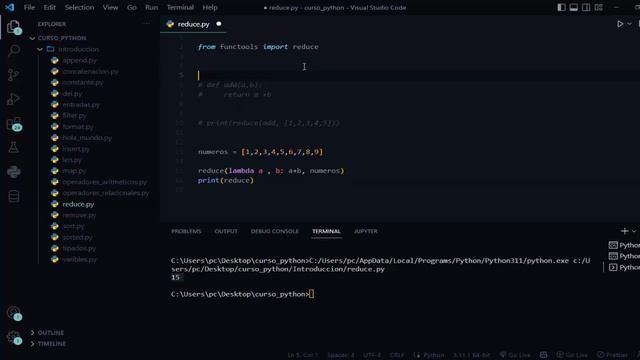Switch to the Debug Console tab
Viewport: 640px width, 360px height.
tap(275, 231)
